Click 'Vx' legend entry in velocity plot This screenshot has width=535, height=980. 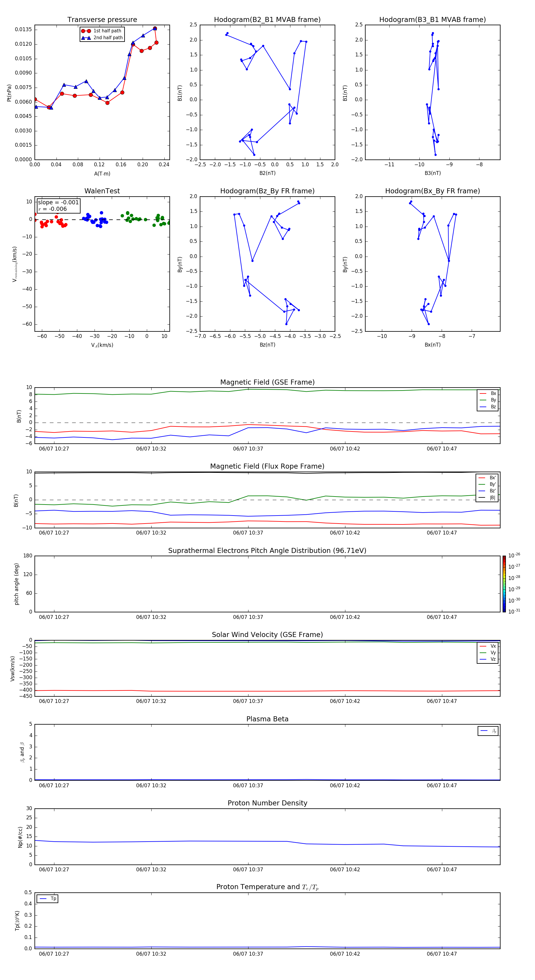488,646
